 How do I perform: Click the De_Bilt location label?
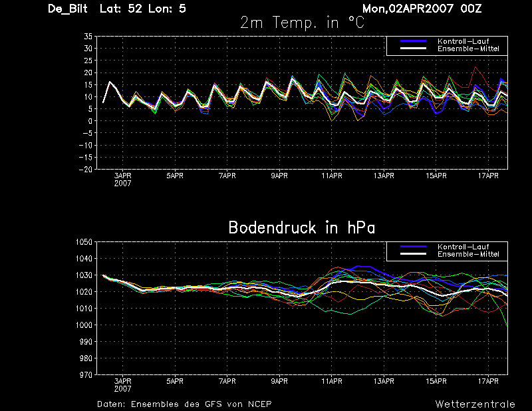point(68,9)
